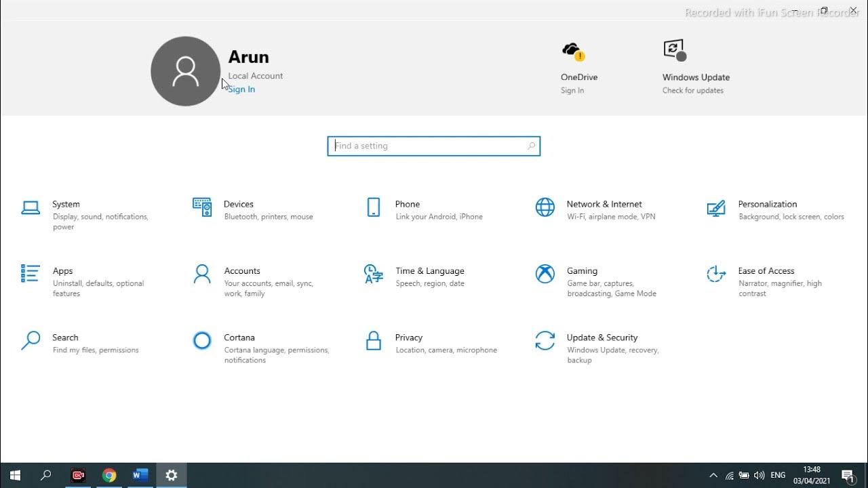Click 'Background, lock screen, colors' description

(791, 217)
